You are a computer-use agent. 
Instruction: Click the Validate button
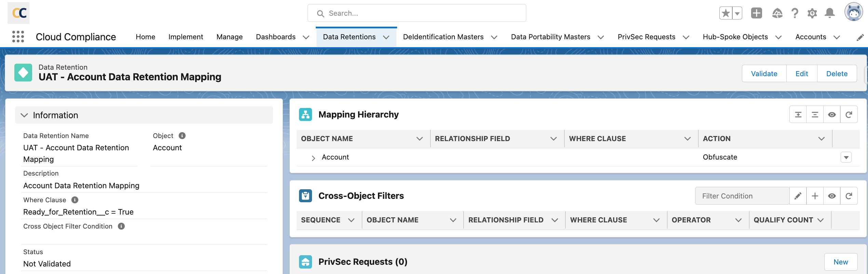(764, 74)
